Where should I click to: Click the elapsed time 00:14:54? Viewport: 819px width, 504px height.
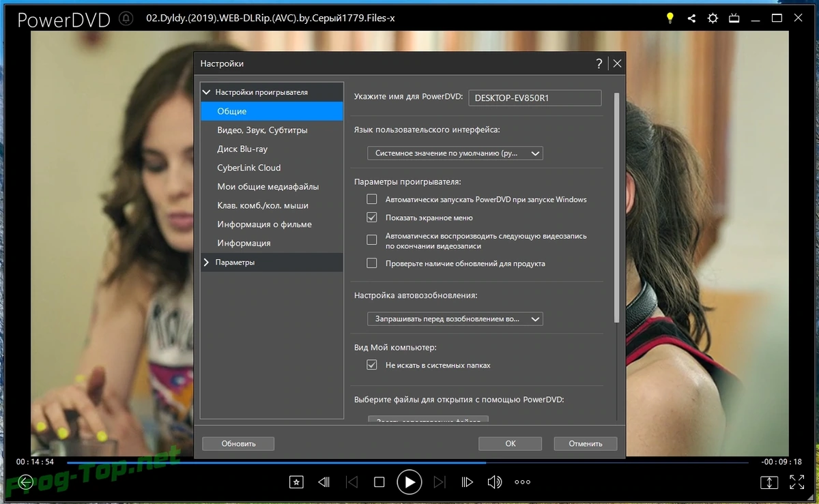coord(35,462)
